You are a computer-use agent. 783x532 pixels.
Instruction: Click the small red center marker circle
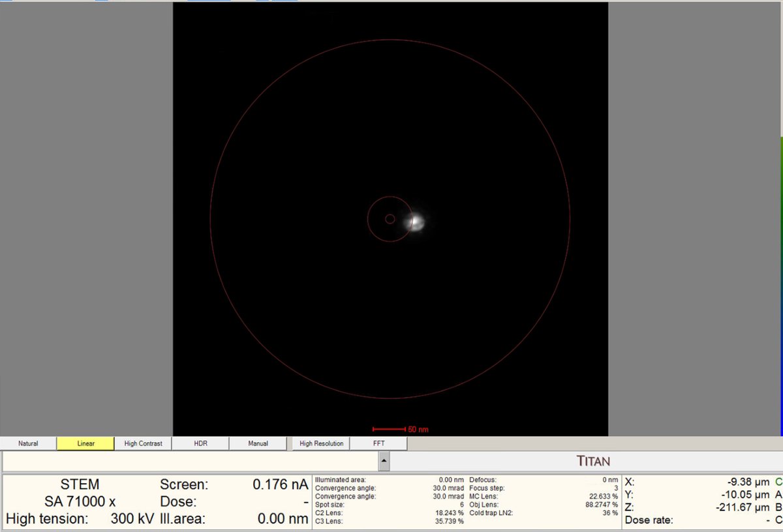(x=390, y=218)
